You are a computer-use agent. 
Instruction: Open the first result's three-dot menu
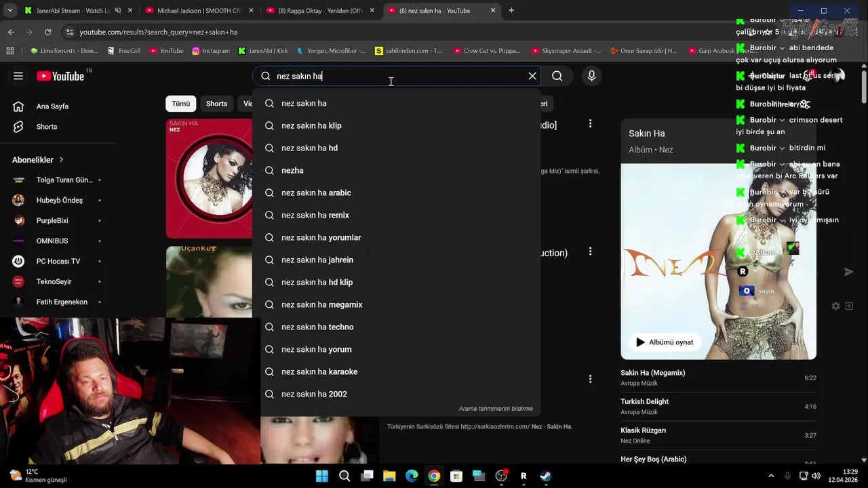pyautogui.click(x=590, y=123)
